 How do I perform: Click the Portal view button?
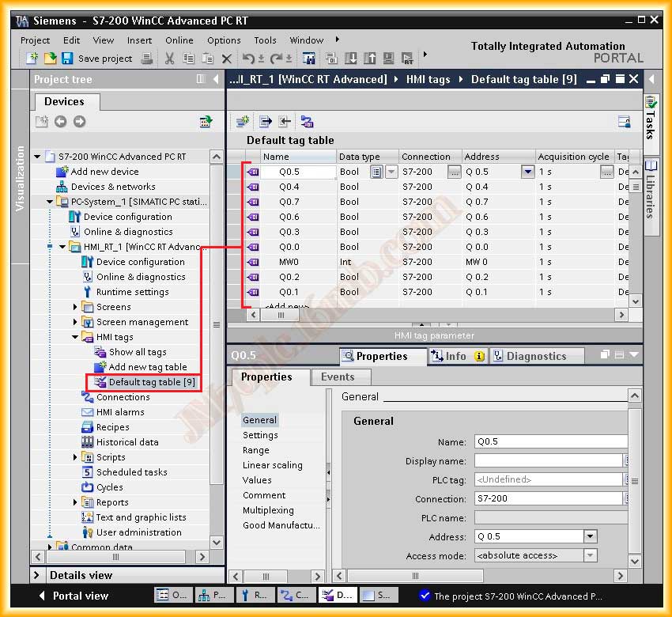pyautogui.click(x=74, y=596)
